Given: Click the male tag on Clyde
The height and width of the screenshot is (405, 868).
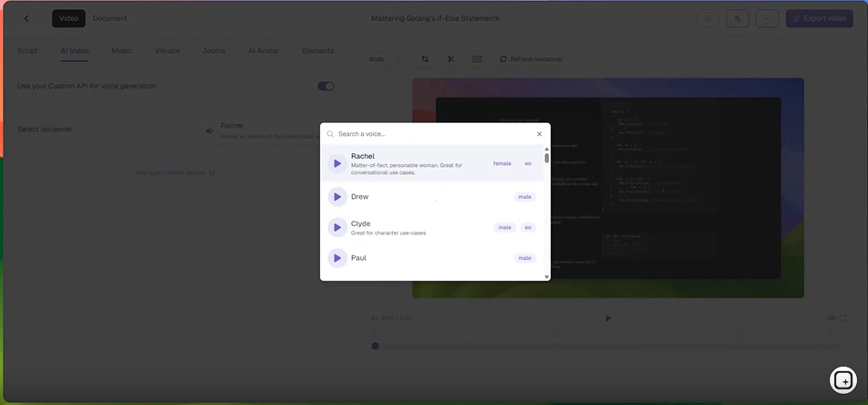Looking at the screenshot, I should [x=504, y=227].
